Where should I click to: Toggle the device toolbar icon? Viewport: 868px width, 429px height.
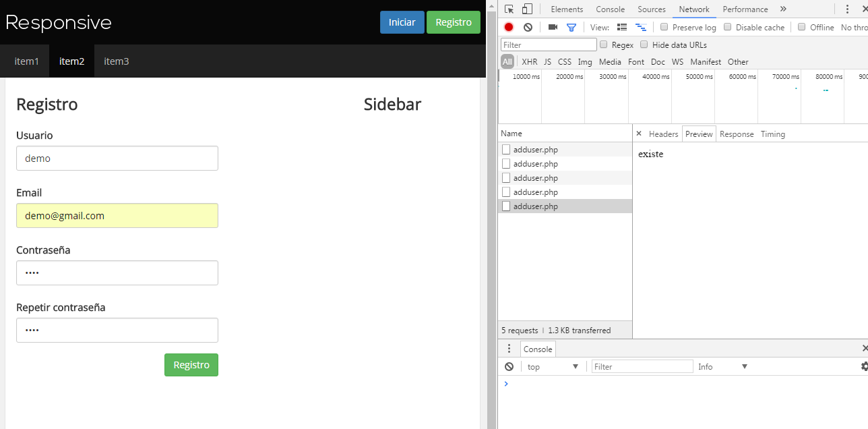point(527,9)
